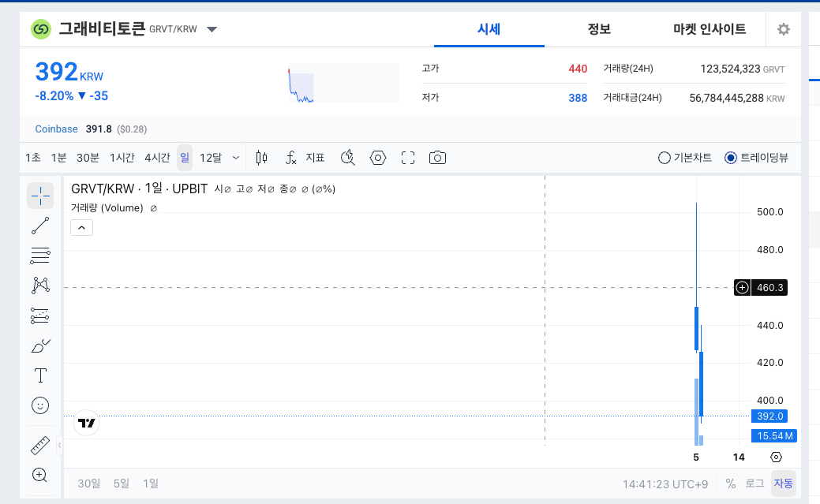This screenshot has width=820, height=504.
Task: Set chart range to 30일
Action: 89,483
